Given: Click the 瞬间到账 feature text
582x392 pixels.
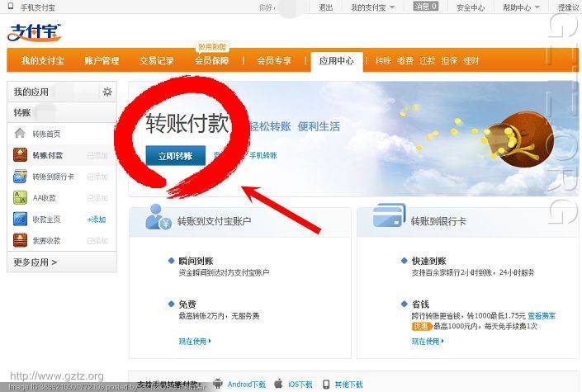Looking at the screenshot, I should coord(196,261).
